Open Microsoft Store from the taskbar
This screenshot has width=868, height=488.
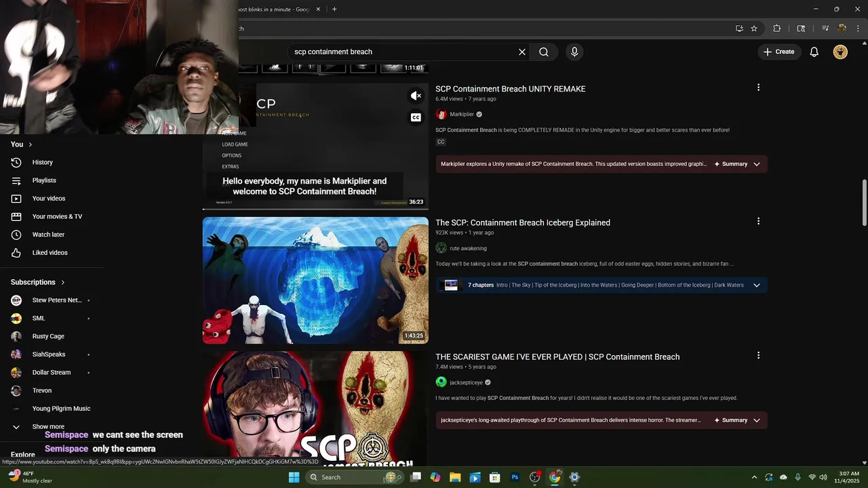click(495, 477)
